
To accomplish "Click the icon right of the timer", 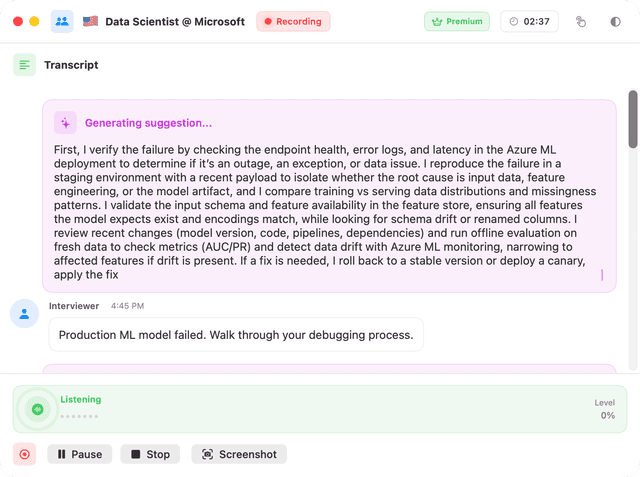I will 581,21.
